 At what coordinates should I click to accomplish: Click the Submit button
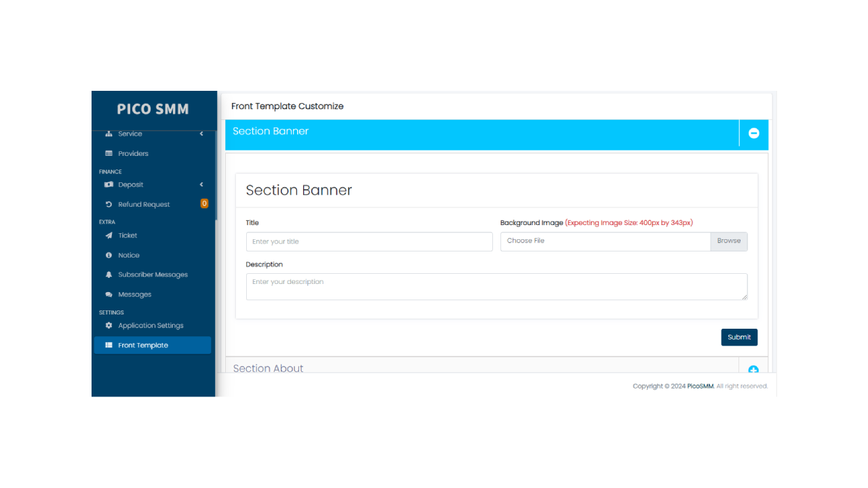click(739, 337)
